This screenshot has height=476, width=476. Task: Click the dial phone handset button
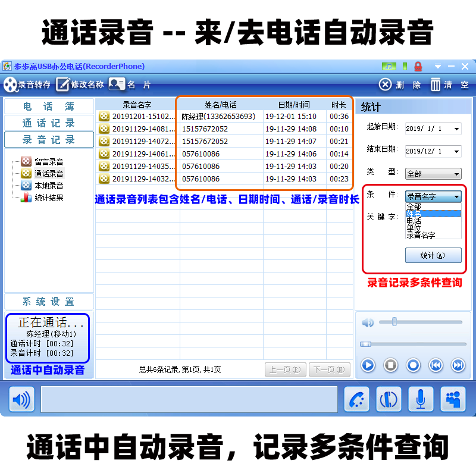click(x=356, y=399)
